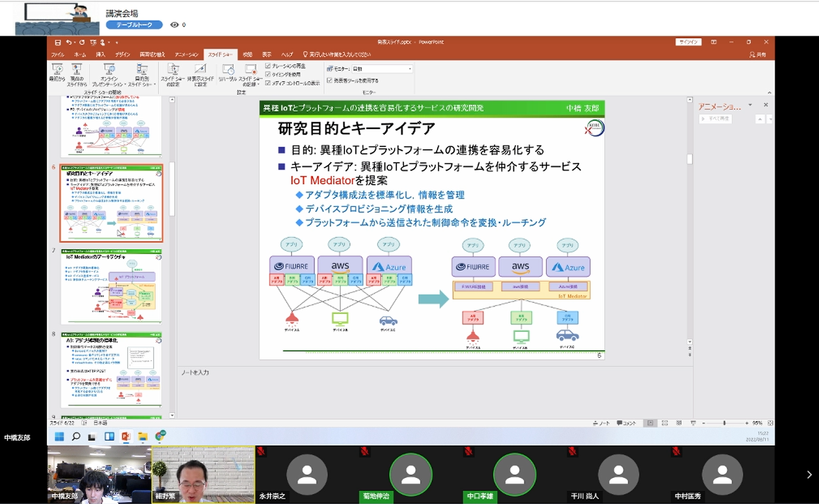Start Slide Show icon in status bar

[x=693, y=423]
